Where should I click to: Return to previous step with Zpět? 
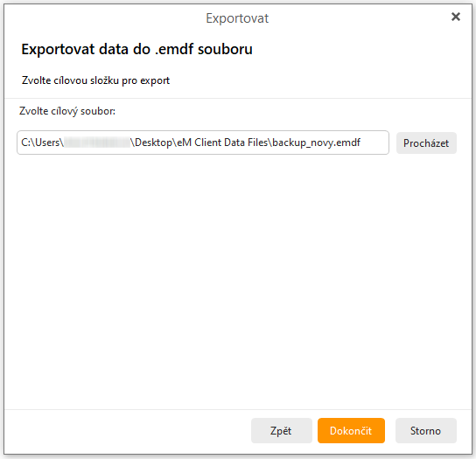point(282,430)
